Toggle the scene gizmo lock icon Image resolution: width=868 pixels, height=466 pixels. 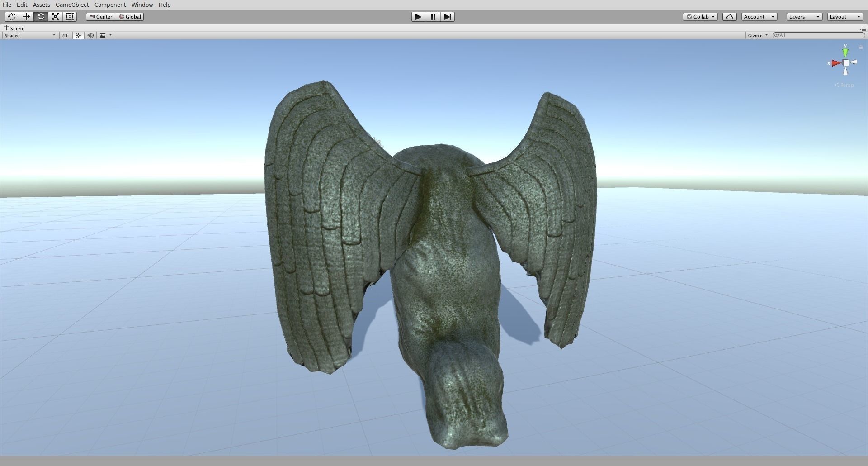861,47
